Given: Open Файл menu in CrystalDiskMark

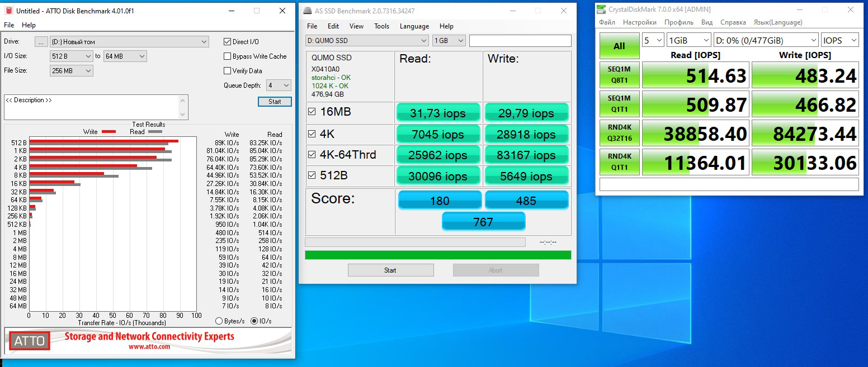Looking at the screenshot, I should (607, 22).
